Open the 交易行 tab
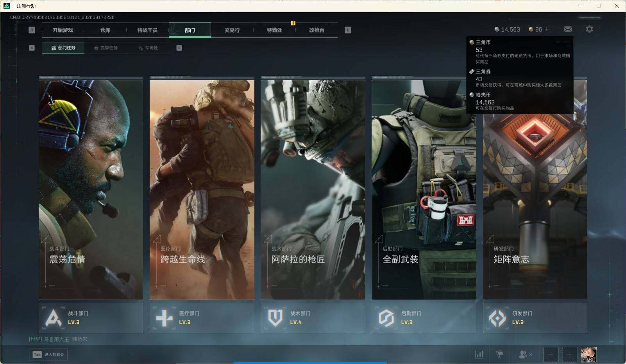The height and width of the screenshot is (364, 626). pos(232,30)
